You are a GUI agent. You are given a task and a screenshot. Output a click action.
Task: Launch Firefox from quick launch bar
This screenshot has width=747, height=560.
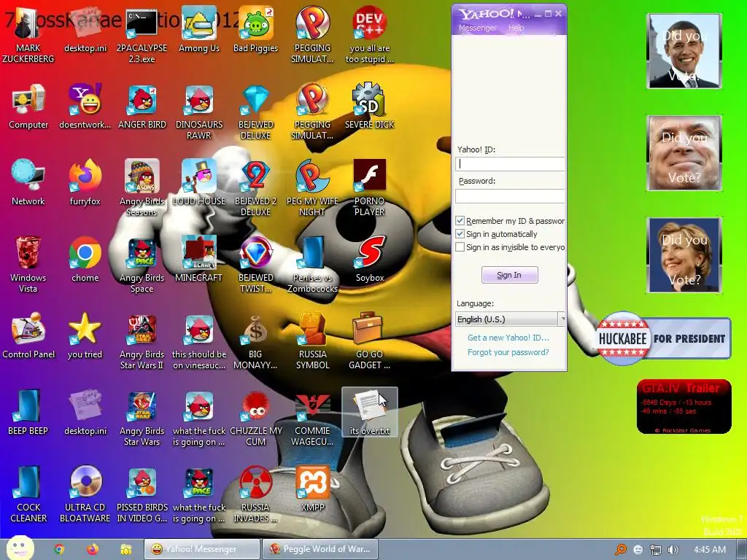click(x=93, y=549)
